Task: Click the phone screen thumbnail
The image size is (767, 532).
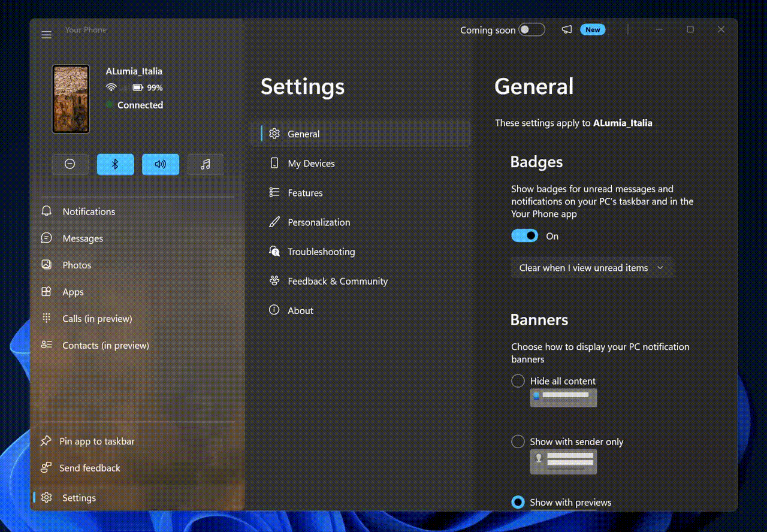Action: (x=70, y=98)
